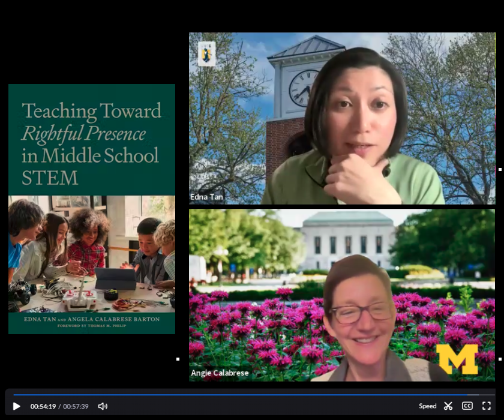Click the book title 'Teaching Toward Rightful Presence'
504x420 pixels.
point(91,121)
